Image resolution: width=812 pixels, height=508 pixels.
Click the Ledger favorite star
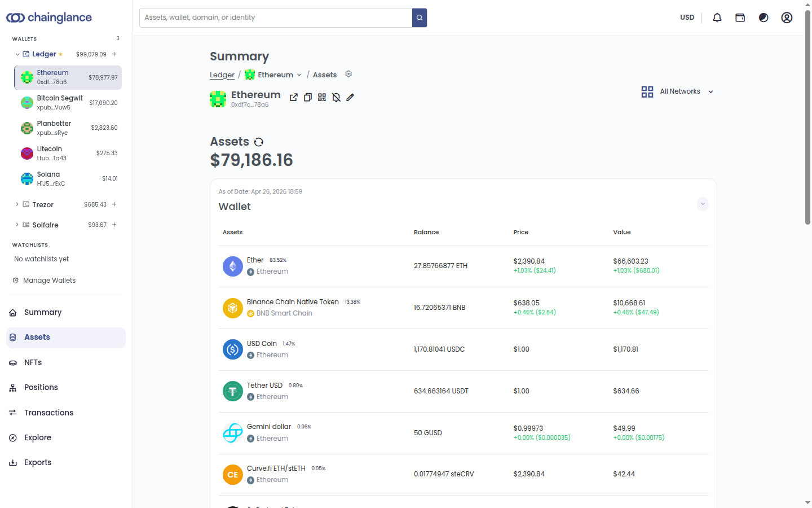[61, 54]
